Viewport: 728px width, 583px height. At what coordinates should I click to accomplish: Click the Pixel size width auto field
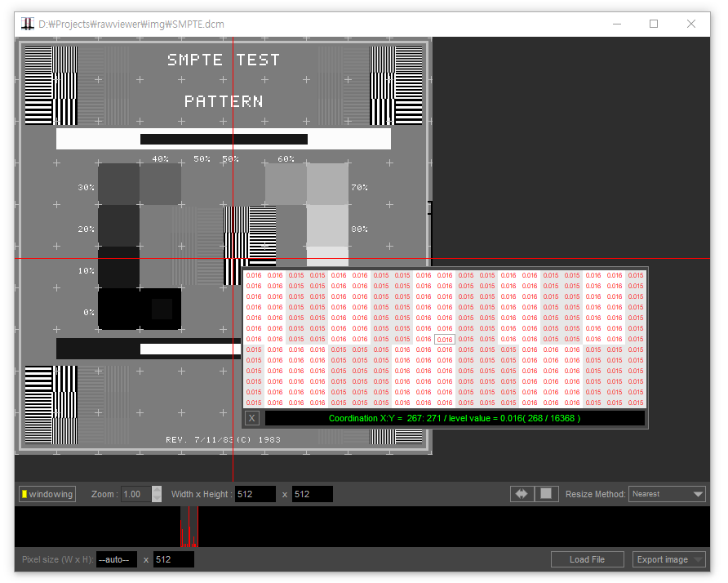click(117, 559)
